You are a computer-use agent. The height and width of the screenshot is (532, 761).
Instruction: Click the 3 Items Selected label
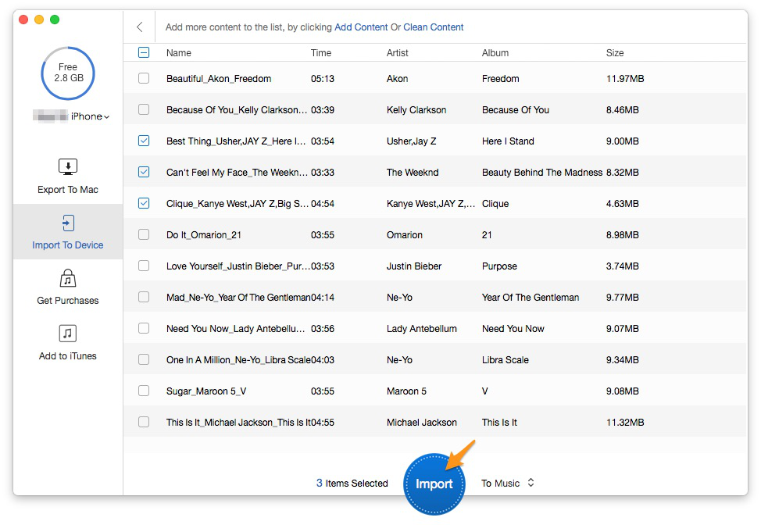point(352,483)
